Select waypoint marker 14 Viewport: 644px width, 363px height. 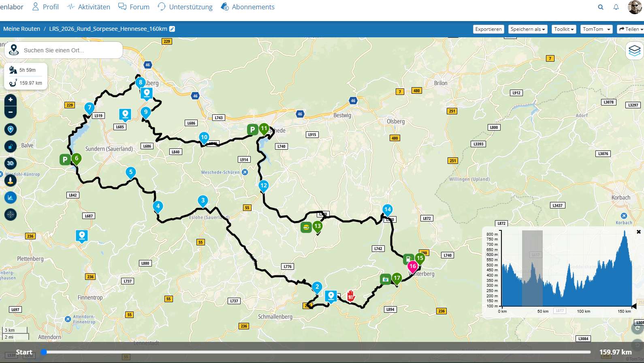[388, 210]
